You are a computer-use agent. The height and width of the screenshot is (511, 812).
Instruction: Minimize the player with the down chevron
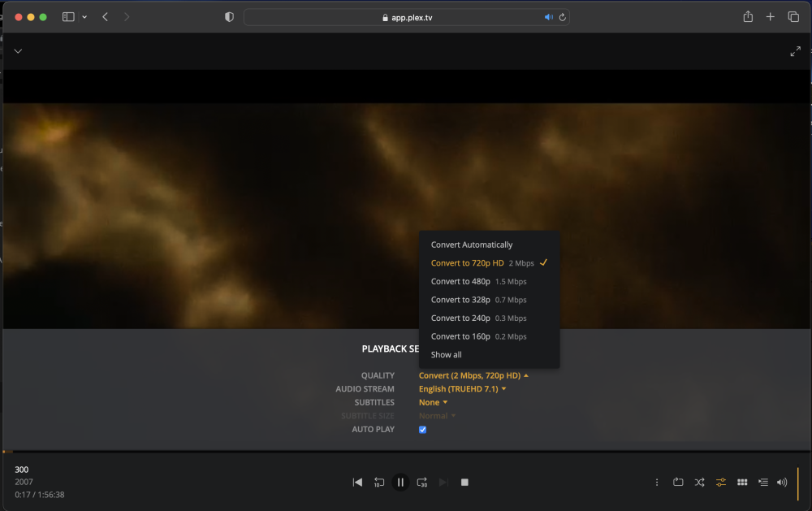point(18,51)
